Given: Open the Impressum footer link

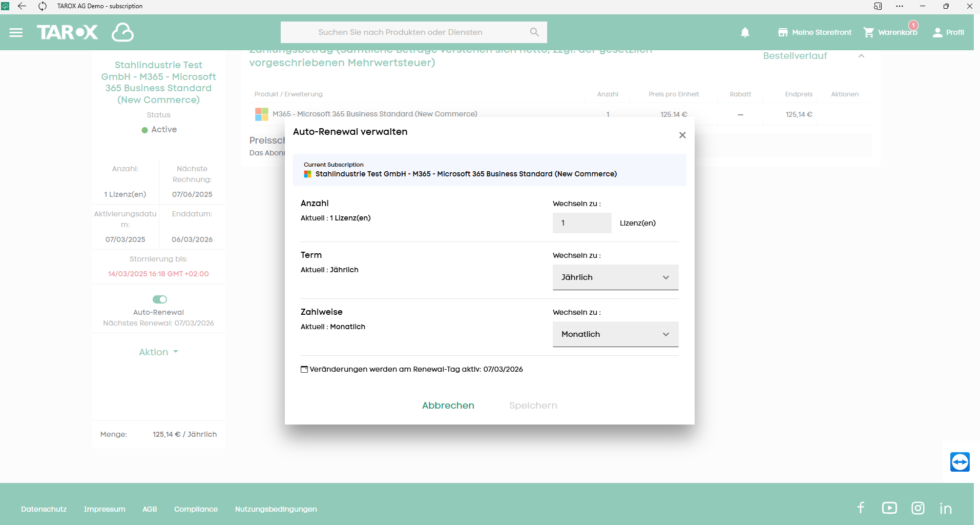Looking at the screenshot, I should tap(105, 509).
